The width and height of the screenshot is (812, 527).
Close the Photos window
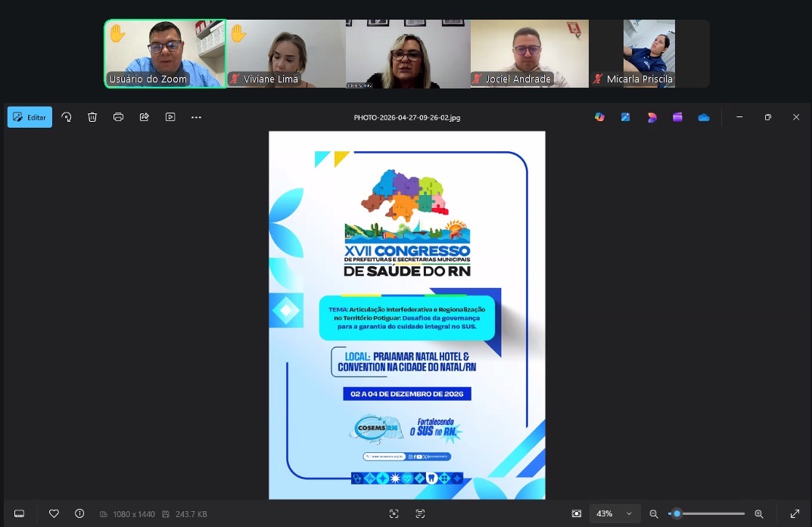[x=796, y=117]
